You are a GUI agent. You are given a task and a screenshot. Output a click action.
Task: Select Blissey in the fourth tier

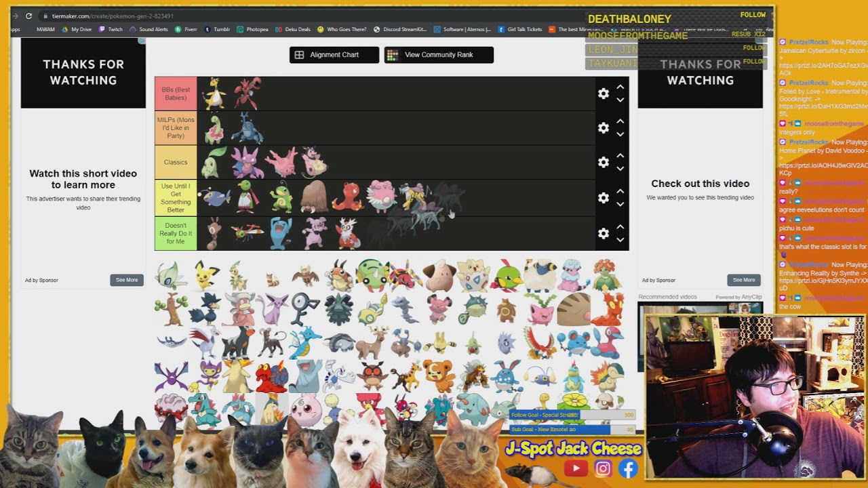pos(381,197)
